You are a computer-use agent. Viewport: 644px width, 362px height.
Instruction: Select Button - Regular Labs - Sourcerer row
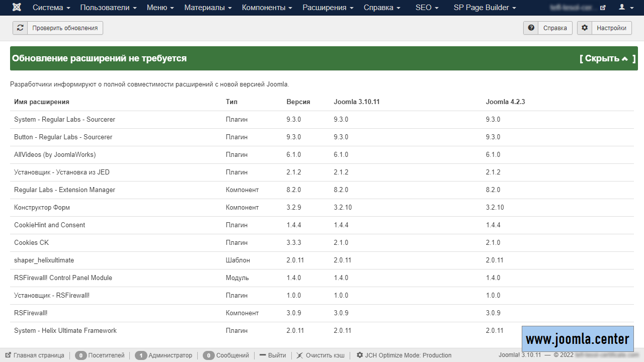coord(322,137)
